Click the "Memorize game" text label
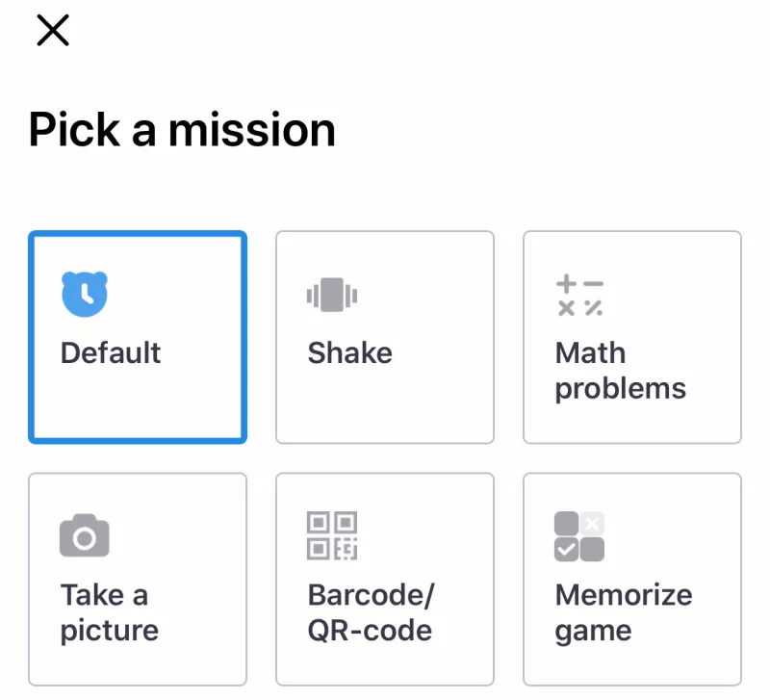The width and height of the screenshot is (770, 700). [x=623, y=612]
